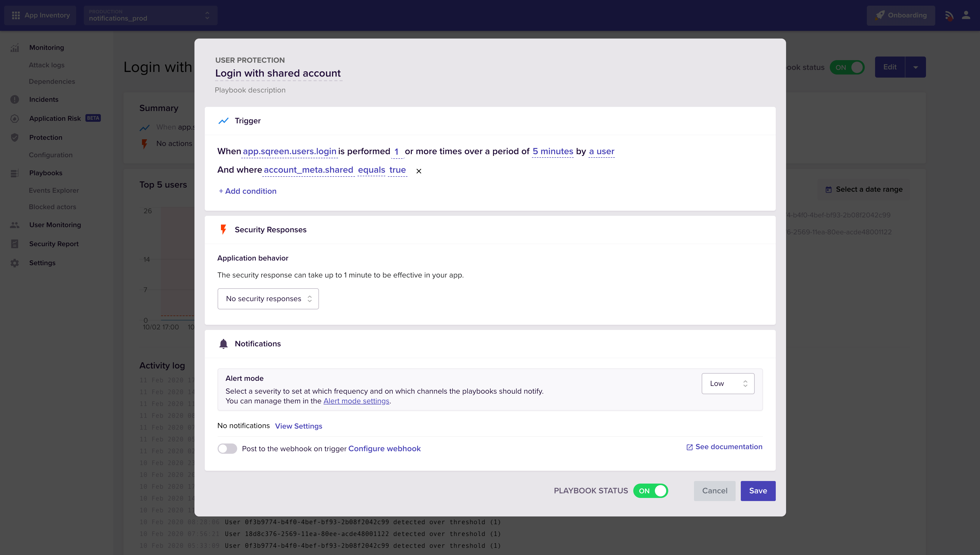Click the Incidents alert icon
The image size is (980, 555).
14,99
